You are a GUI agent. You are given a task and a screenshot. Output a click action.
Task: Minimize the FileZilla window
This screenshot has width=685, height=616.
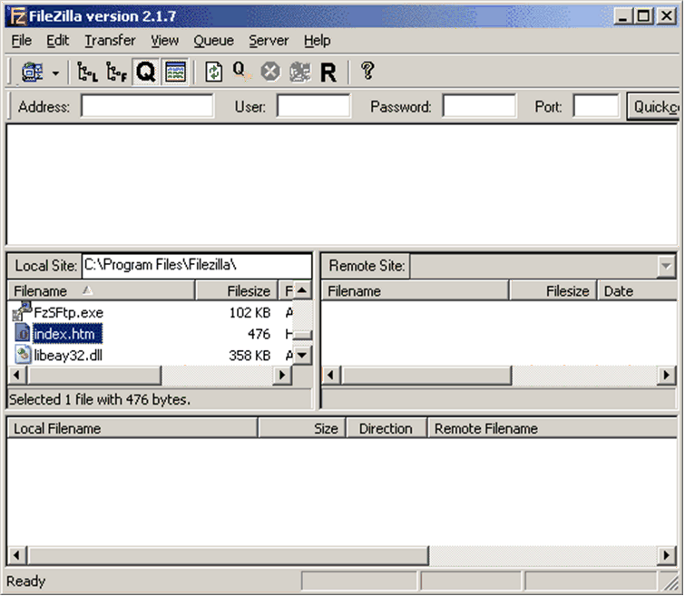pyautogui.click(x=622, y=16)
